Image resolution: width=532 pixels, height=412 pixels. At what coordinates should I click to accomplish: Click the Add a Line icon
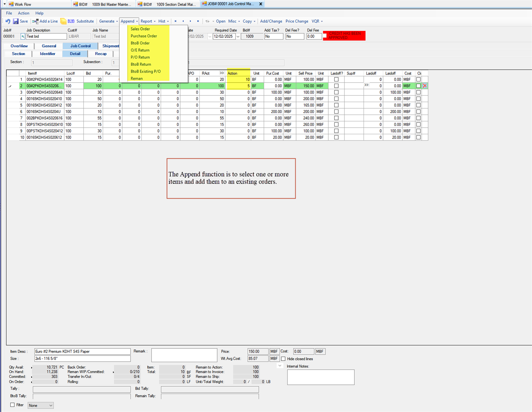coord(35,21)
